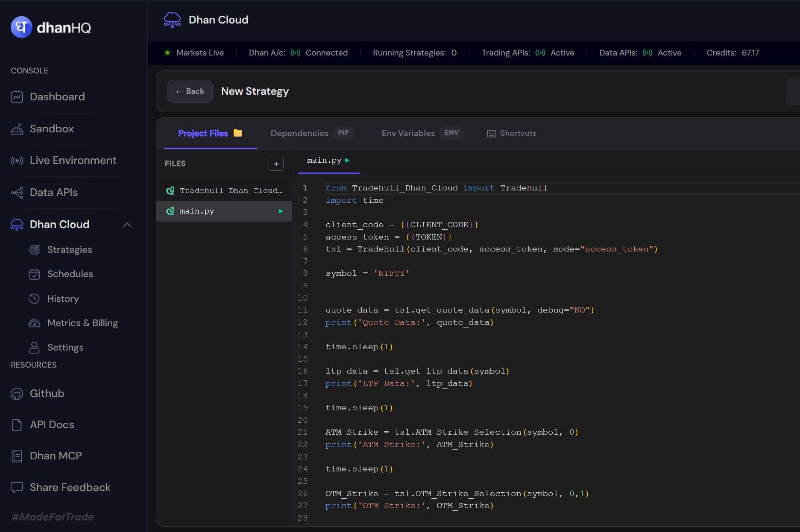Click the Github icon

point(17,394)
